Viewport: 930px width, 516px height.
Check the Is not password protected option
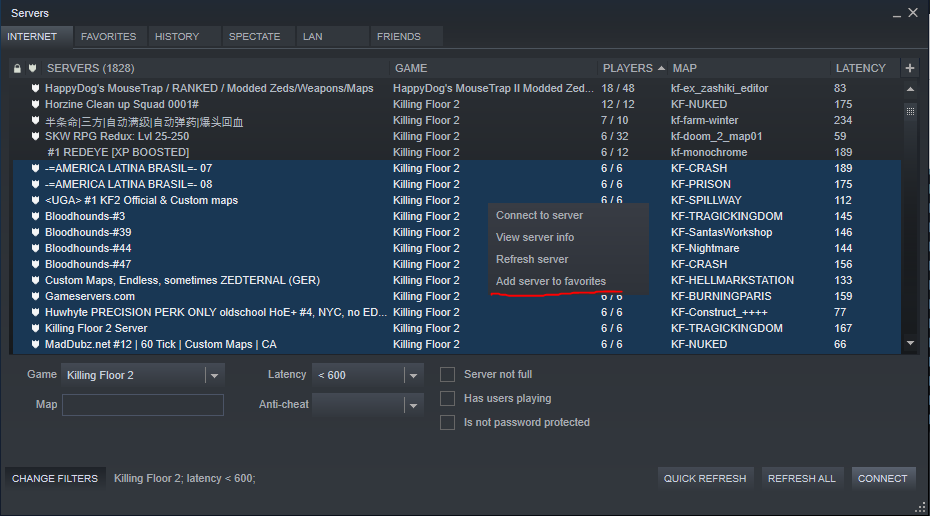pos(448,422)
